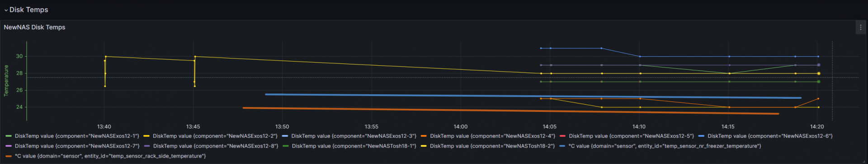Click the 13:50 time axis label
868x164 pixels.
tap(282, 126)
